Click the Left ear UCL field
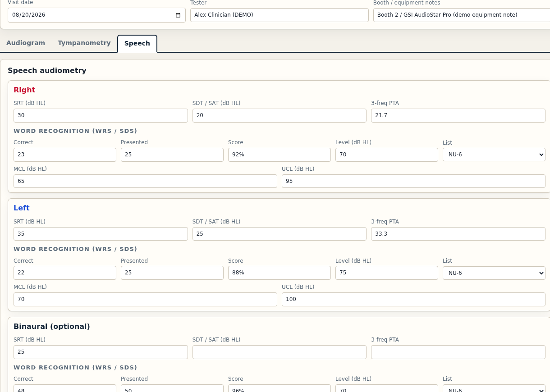This screenshot has width=550, height=392. tap(413, 299)
